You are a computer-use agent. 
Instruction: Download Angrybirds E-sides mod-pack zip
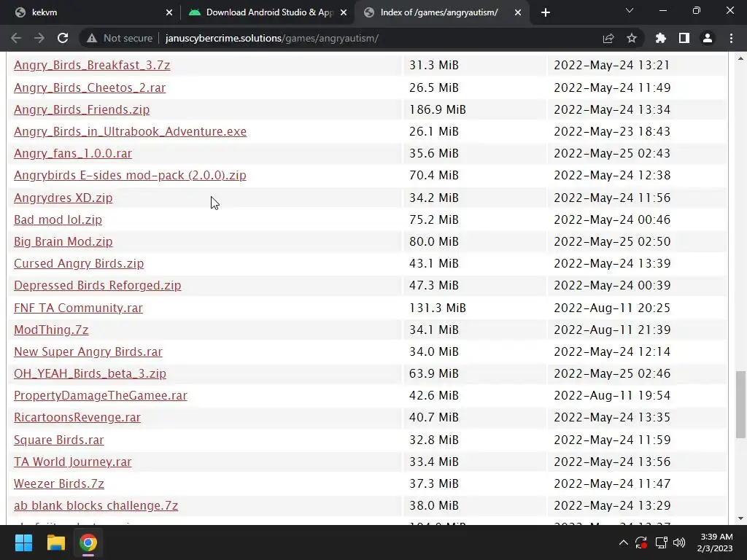[130, 175]
